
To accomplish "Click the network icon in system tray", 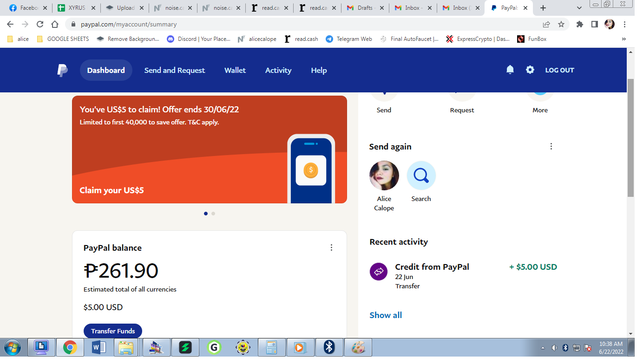I will 577,348.
